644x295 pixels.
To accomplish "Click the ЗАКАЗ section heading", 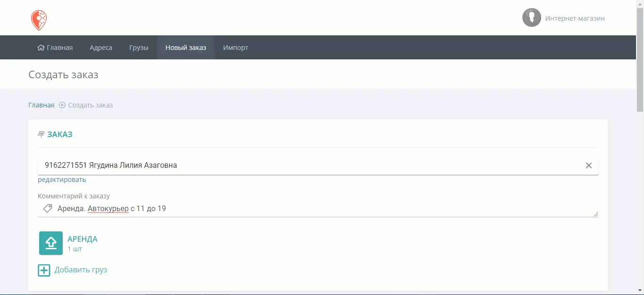I will [x=60, y=134].
